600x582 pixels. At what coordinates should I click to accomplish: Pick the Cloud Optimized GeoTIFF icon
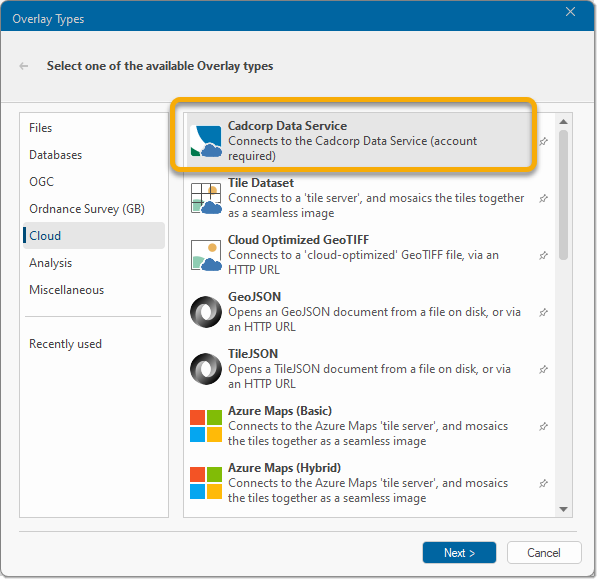(x=206, y=255)
